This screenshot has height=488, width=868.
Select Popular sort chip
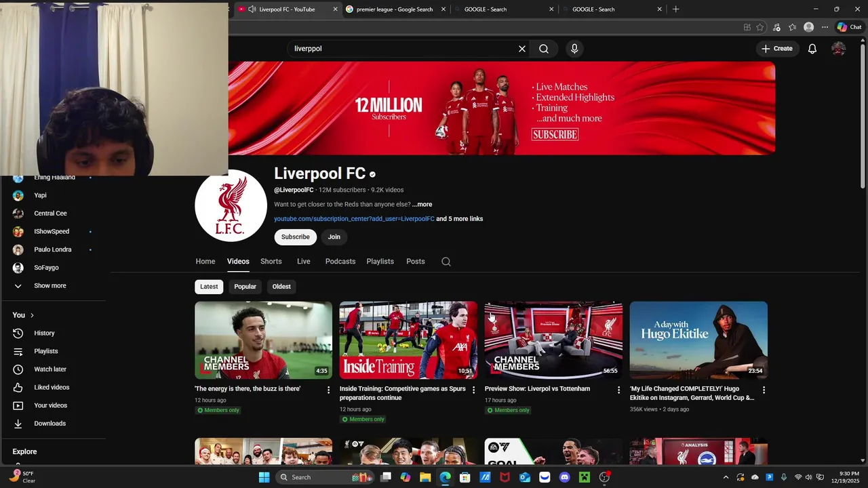[x=245, y=287]
